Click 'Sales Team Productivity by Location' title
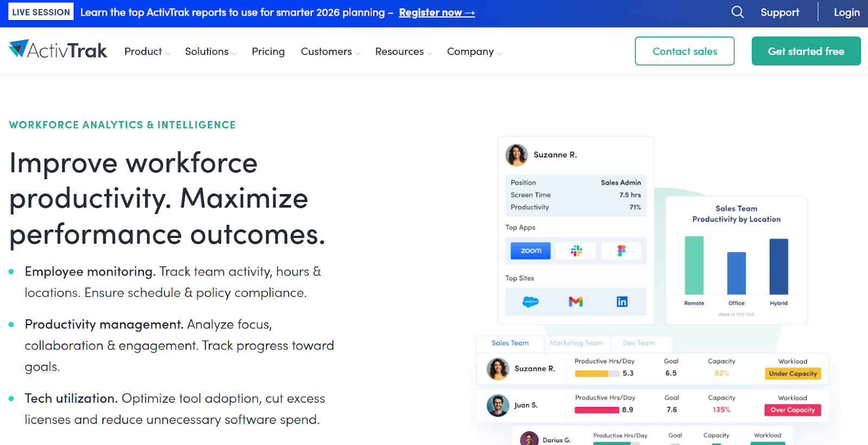The height and width of the screenshot is (445, 868). click(x=736, y=214)
